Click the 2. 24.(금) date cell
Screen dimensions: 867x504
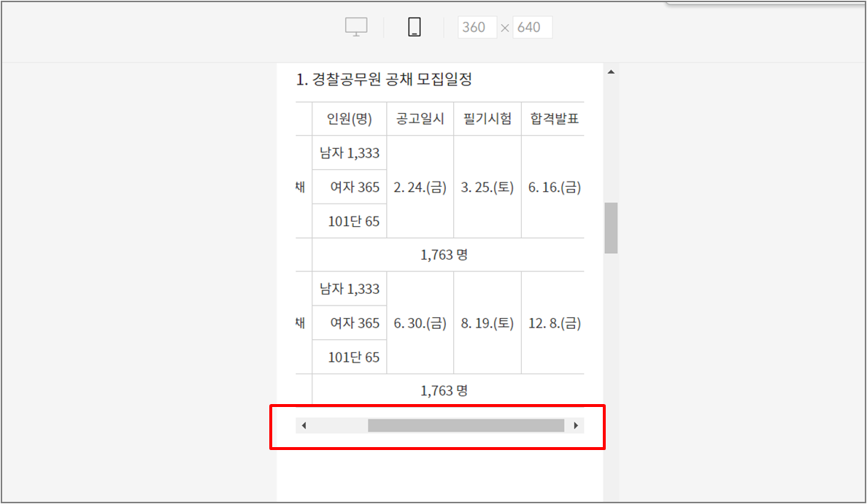[x=420, y=187]
